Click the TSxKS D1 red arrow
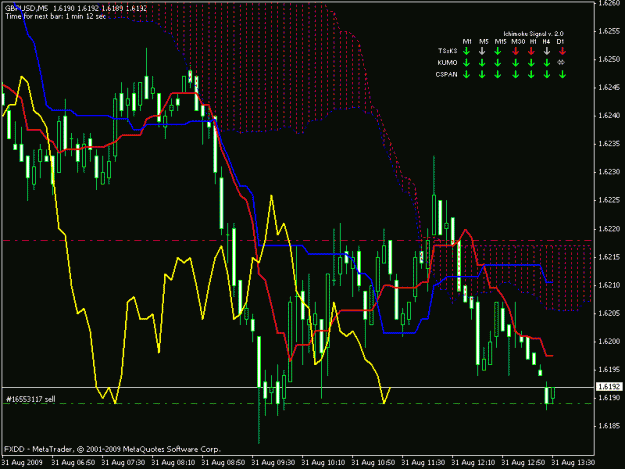This screenshot has height=469, width=625. pyautogui.click(x=562, y=51)
